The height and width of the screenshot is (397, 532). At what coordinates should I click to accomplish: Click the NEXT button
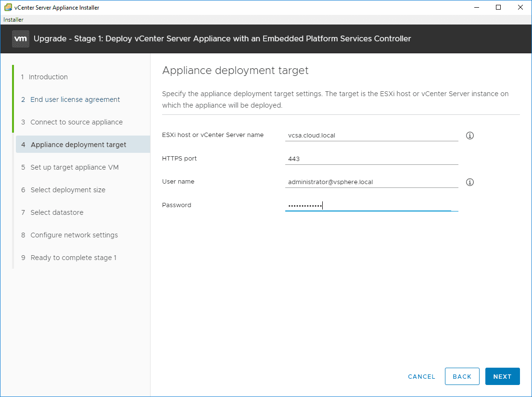coord(502,376)
